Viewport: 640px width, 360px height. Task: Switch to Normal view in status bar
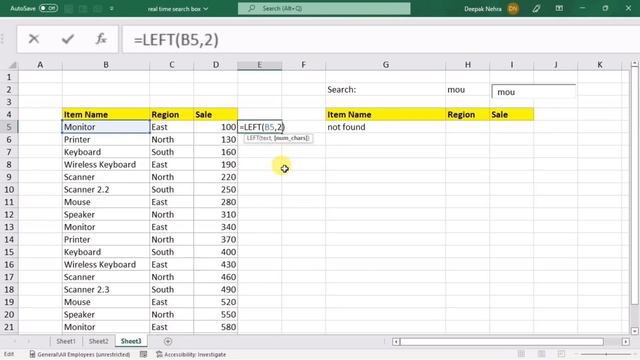tap(521, 354)
